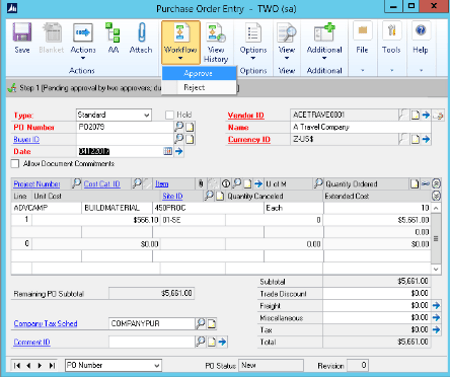Click the Buyer ID note icon
450x377 pixels.
pyautogui.click(x=190, y=139)
